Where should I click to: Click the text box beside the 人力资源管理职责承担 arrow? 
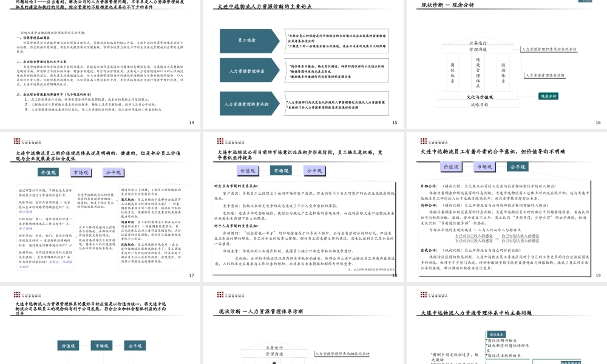point(336,104)
